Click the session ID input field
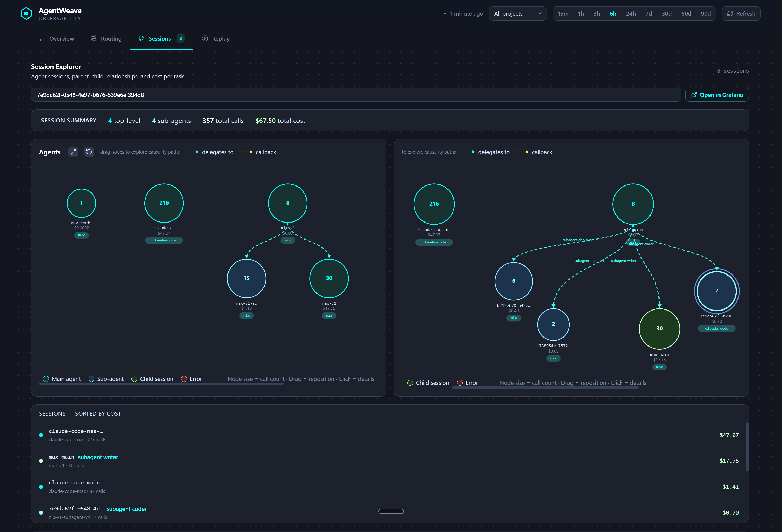 pyautogui.click(x=356, y=95)
